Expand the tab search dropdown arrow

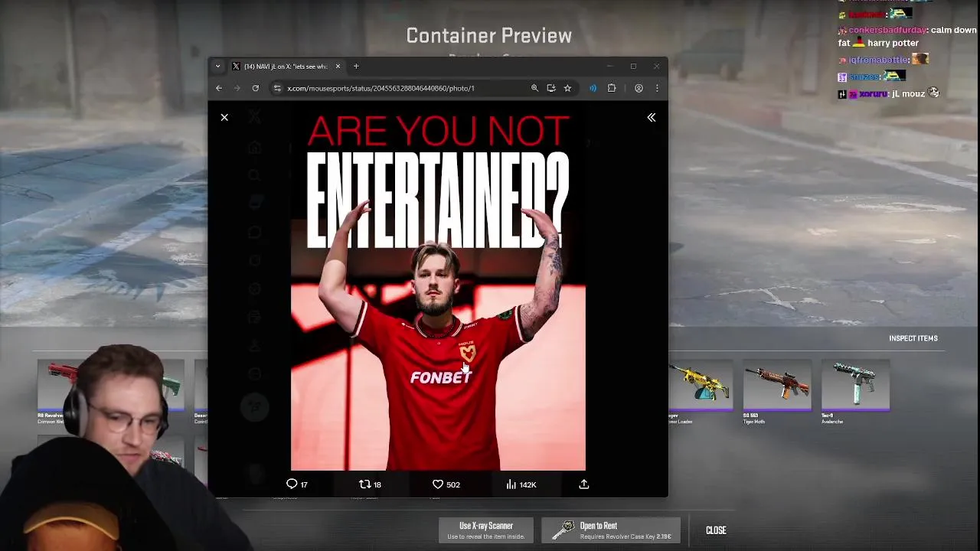(x=217, y=67)
